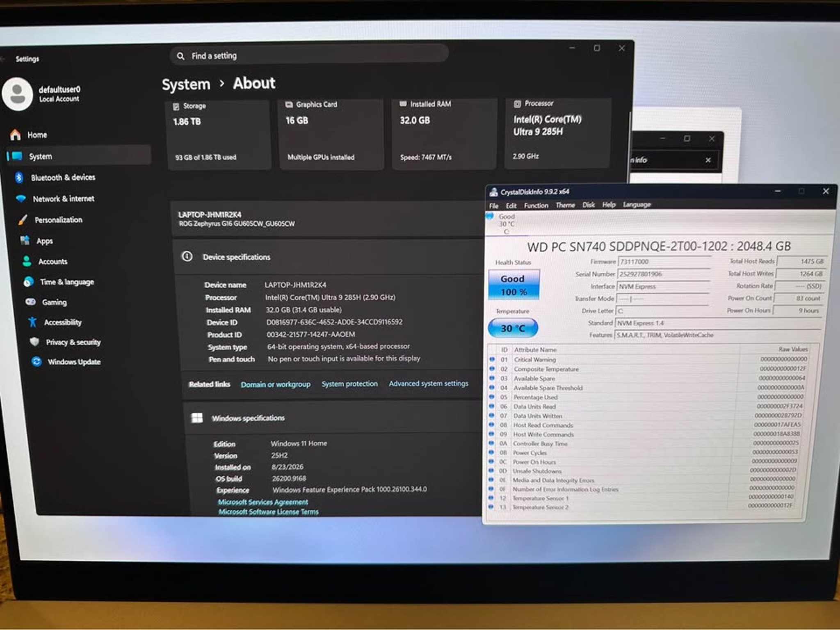This screenshot has height=630, width=840.
Task: Click the Windows Update sync icon
Action: [37, 361]
